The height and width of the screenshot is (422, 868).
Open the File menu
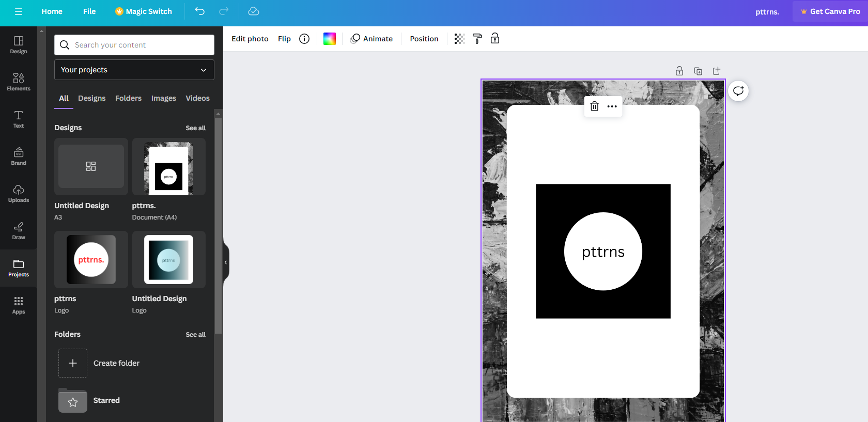point(89,11)
